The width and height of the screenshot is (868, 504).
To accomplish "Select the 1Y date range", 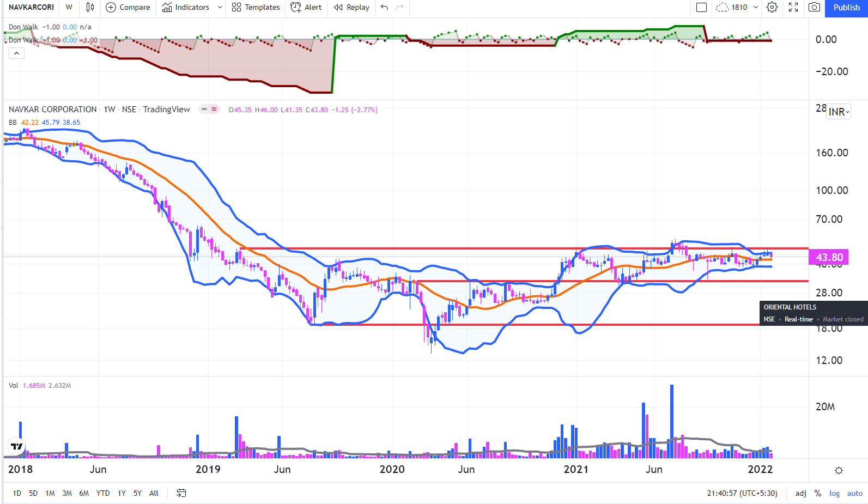I will tap(122, 493).
